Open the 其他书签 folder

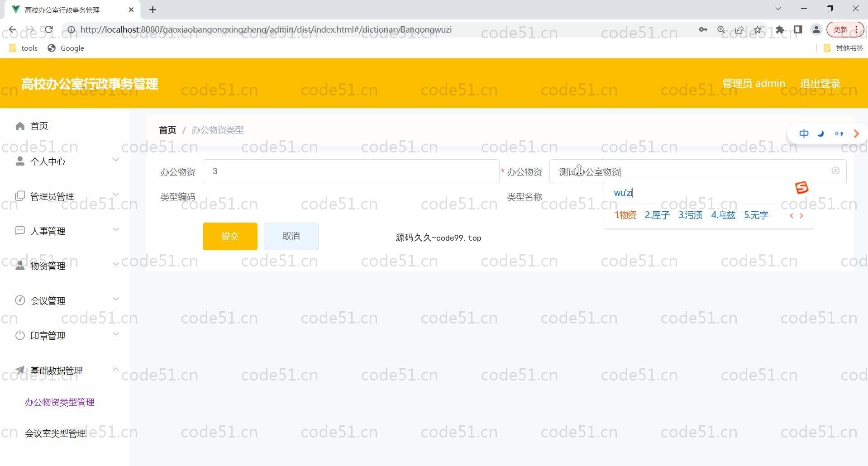coord(844,48)
